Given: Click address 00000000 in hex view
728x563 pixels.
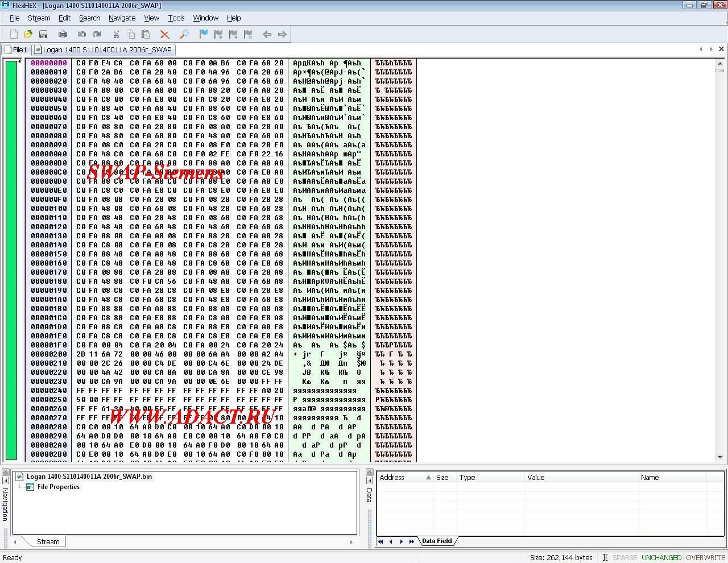Looking at the screenshot, I should [x=49, y=63].
